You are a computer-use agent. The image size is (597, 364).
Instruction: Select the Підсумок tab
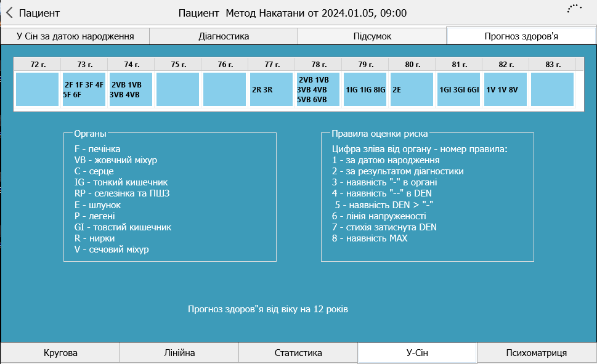click(x=372, y=36)
